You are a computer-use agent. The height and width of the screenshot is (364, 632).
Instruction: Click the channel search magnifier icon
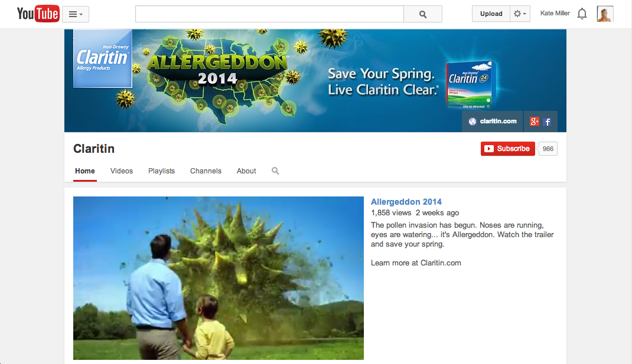pos(275,170)
